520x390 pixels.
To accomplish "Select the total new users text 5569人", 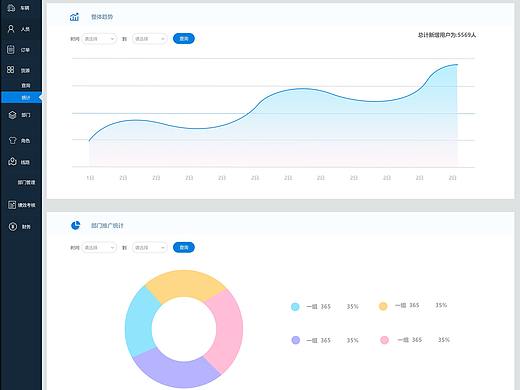I will [447, 35].
